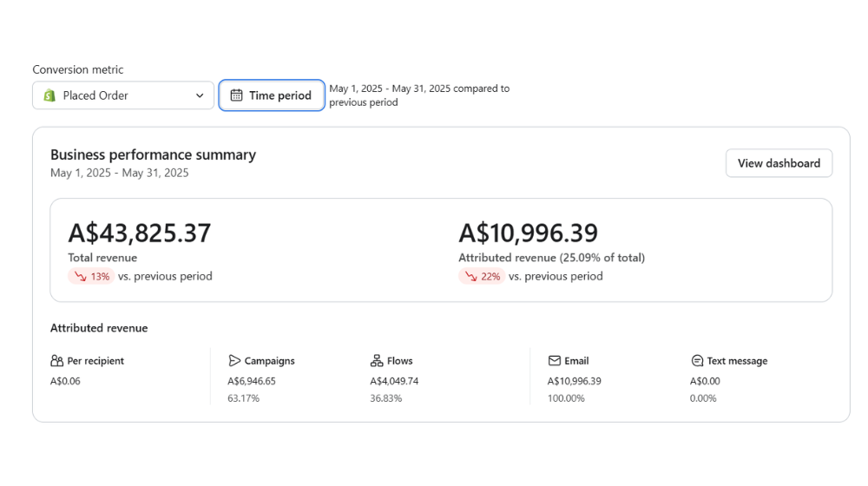This screenshot has width=868, height=486.
Task: Click the calendar icon in Time period
Action: (236, 95)
